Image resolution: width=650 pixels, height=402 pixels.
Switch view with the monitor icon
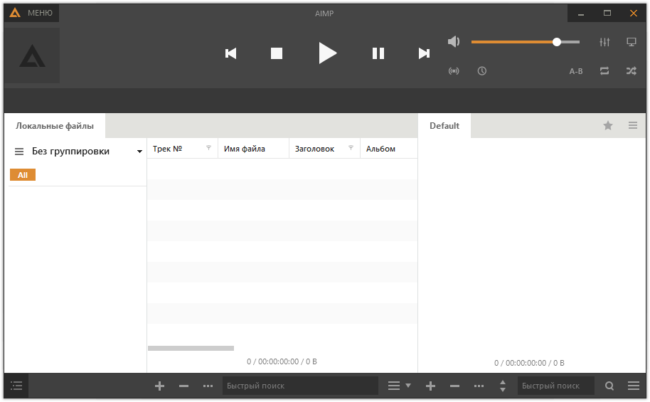point(631,42)
